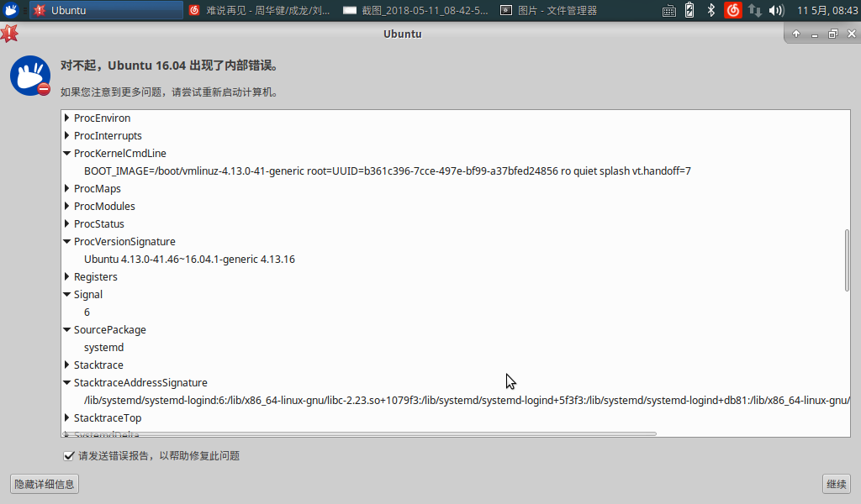Collapse the Signal entry
Screen dimensions: 861x504
tap(67, 295)
